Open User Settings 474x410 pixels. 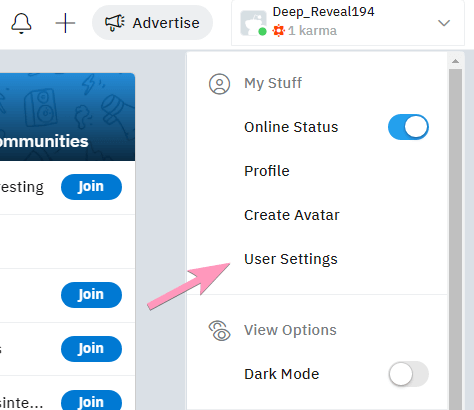[x=291, y=259]
